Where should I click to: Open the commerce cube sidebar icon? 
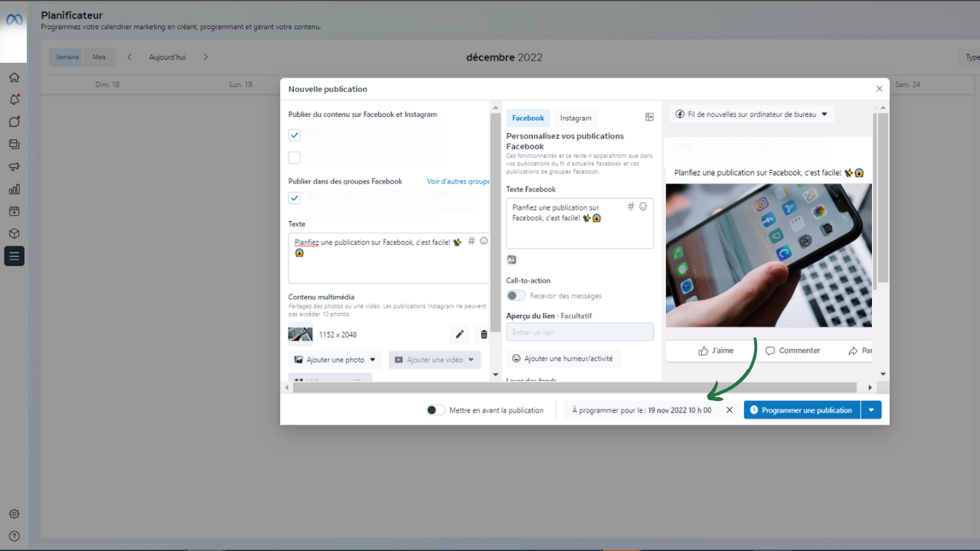pos(14,233)
